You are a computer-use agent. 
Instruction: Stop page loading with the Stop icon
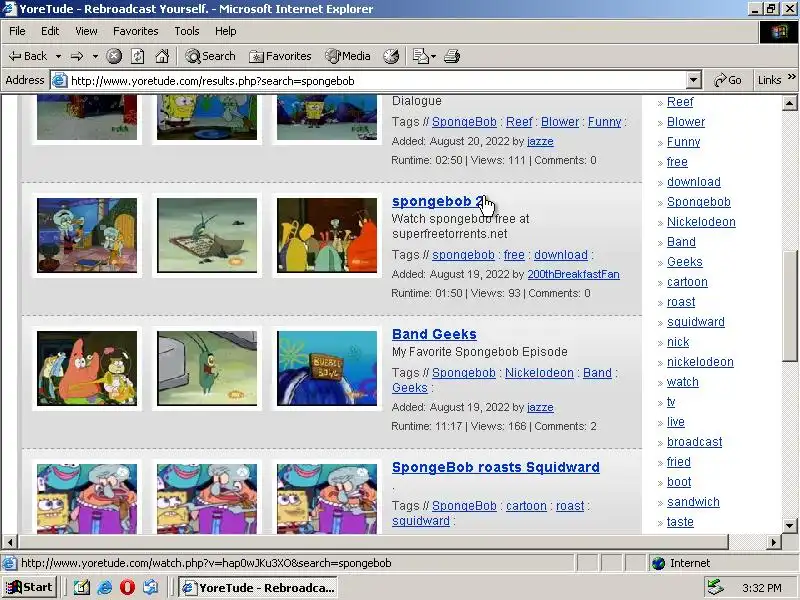click(114, 56)
